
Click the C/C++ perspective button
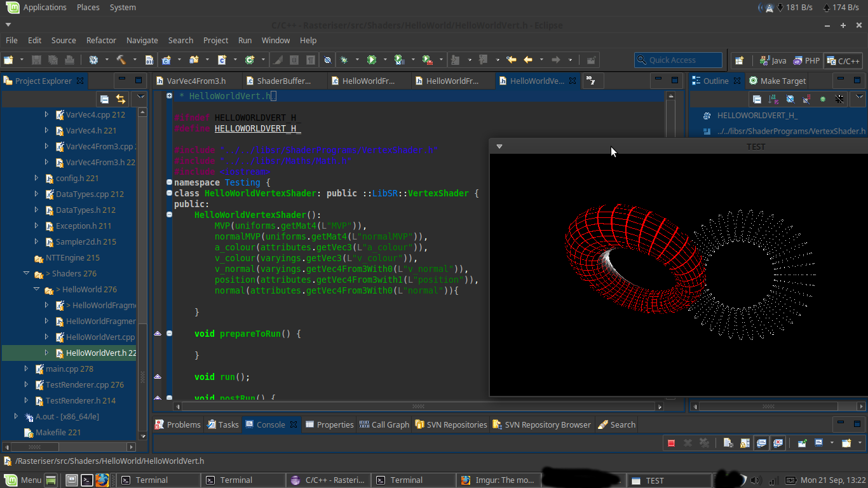click(x=843, y=61)
